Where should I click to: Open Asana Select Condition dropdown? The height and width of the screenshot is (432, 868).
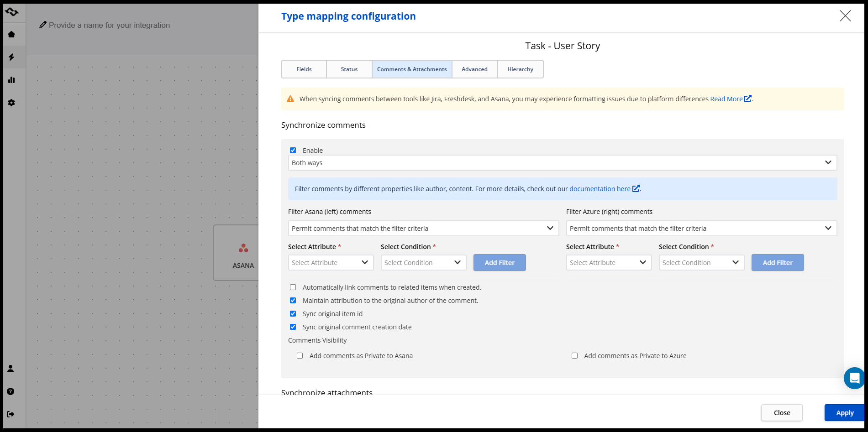click(423, 262)
